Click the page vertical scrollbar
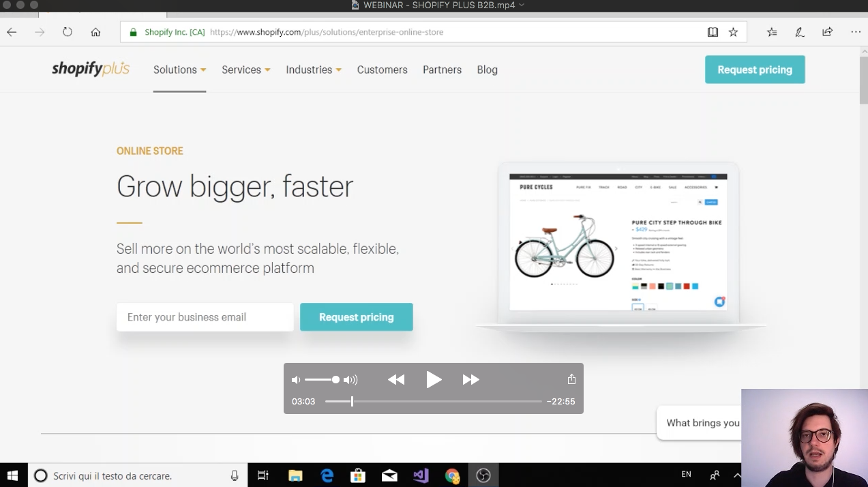This screenshot has width=868, height=487. [863, 80]
